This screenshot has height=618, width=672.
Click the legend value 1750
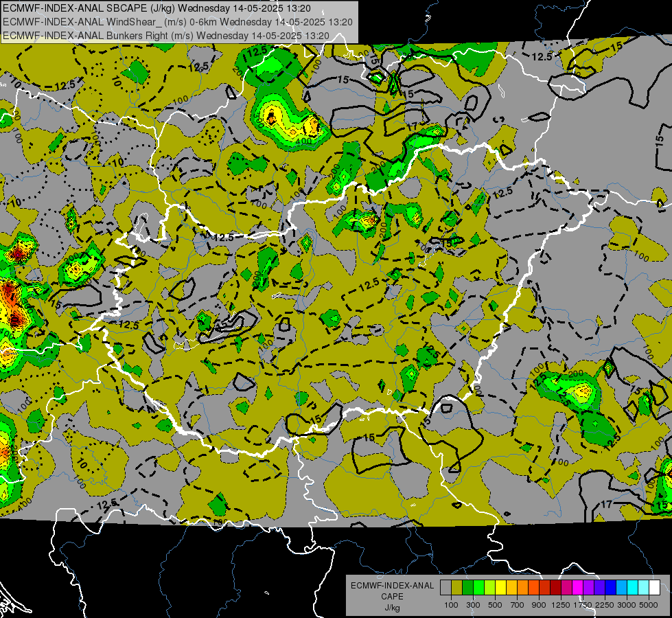(583, 605)
